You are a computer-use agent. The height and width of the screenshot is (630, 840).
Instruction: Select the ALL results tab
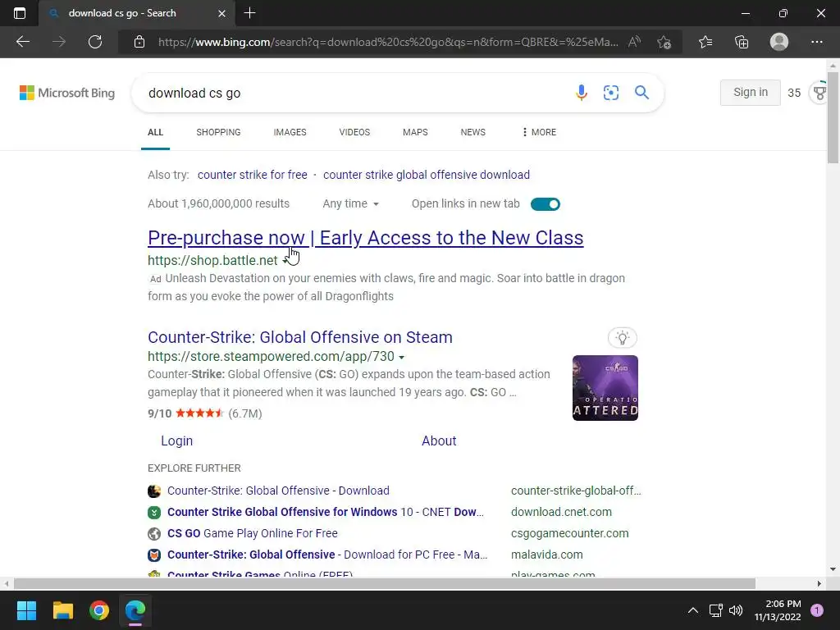[155, 132]
